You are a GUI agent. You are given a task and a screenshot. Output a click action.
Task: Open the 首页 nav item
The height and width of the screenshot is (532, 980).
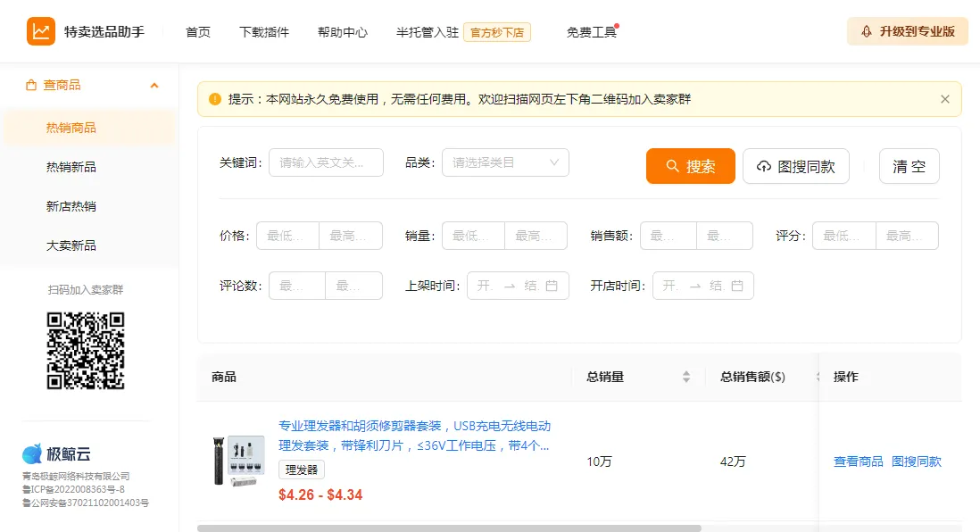click(x=198, y=32)
